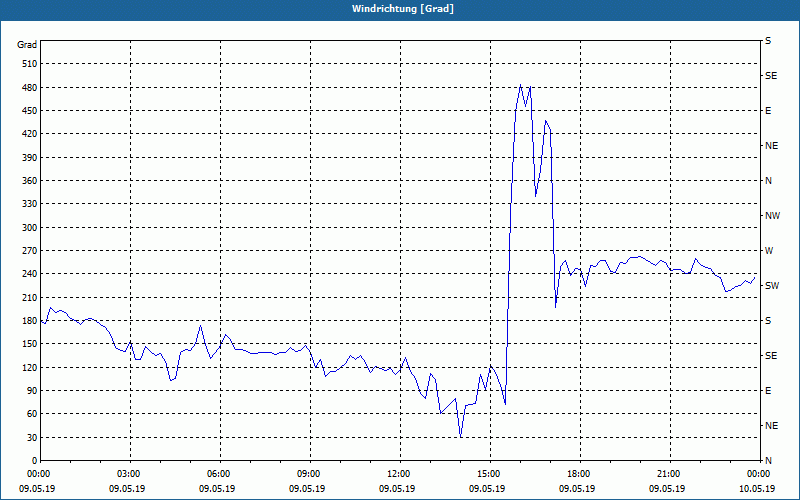This screenshot has height=500, width=800.
Task: Select the 'Grad' unit label
Action: (x=27, y=45)
